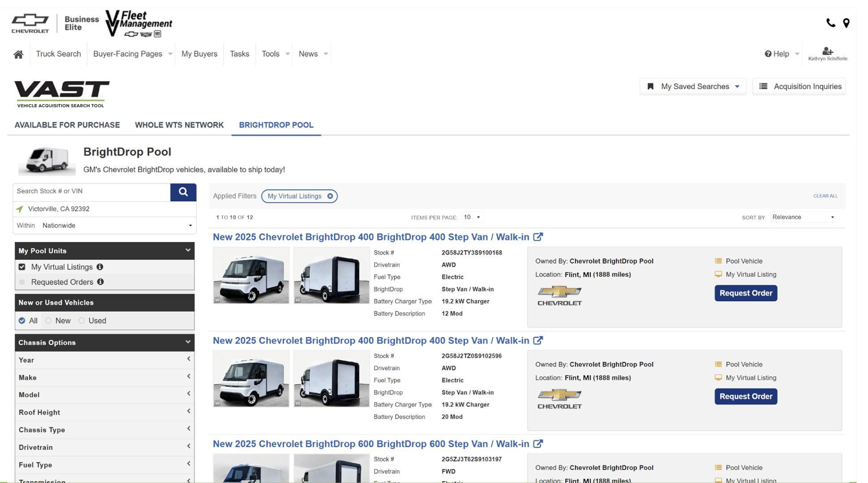The height and width of the screenshot is (483, 868).
Task: Click Chevrolet logo in stock 2G58J2TY3S9100168 card
Action: point(559,296)
